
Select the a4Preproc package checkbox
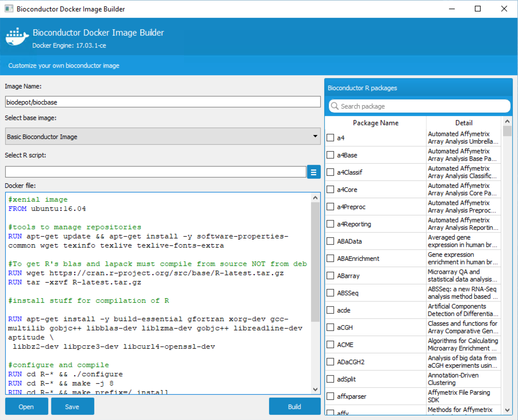[x=330, y=207]
